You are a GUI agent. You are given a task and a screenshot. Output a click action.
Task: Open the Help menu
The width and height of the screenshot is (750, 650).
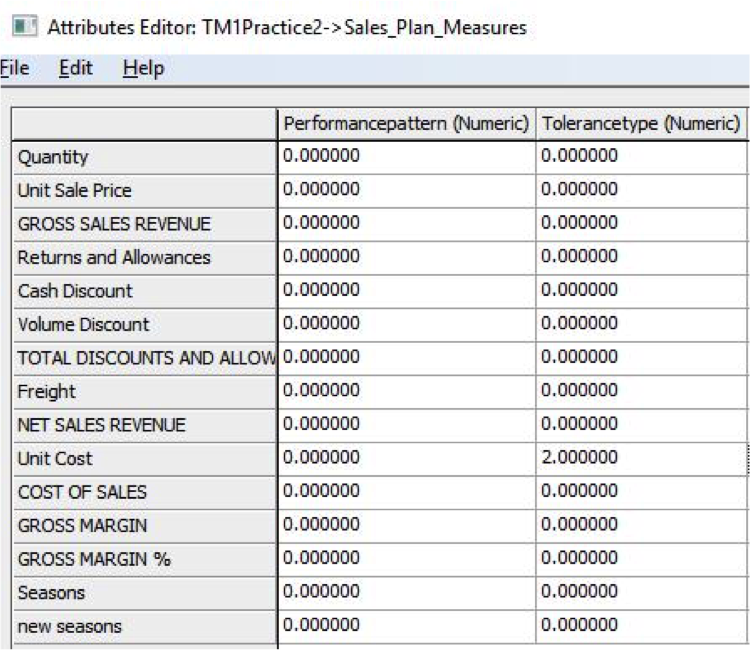[143, 68]
